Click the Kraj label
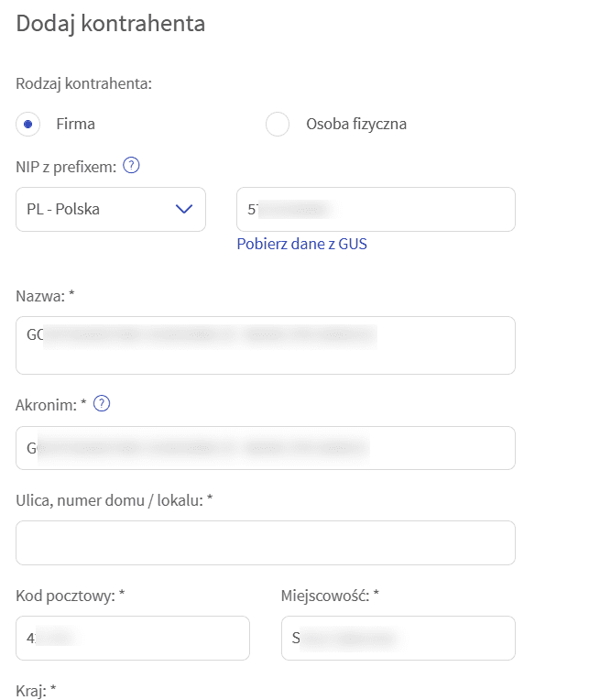Viewport: 611px width, 700px height. (x=36, y=691)
